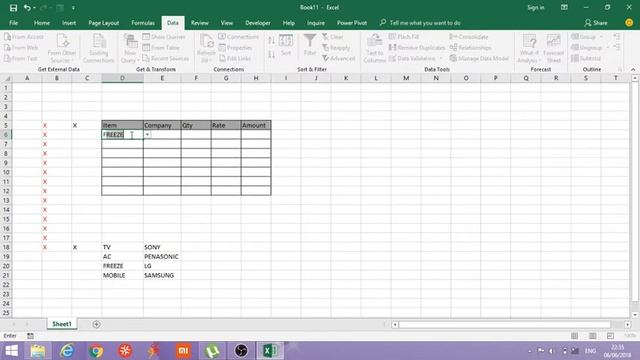Click the Save icon in quick access toolbar
Screen dimensions: 640x360
pyautogui.click(x=13, y=8)
